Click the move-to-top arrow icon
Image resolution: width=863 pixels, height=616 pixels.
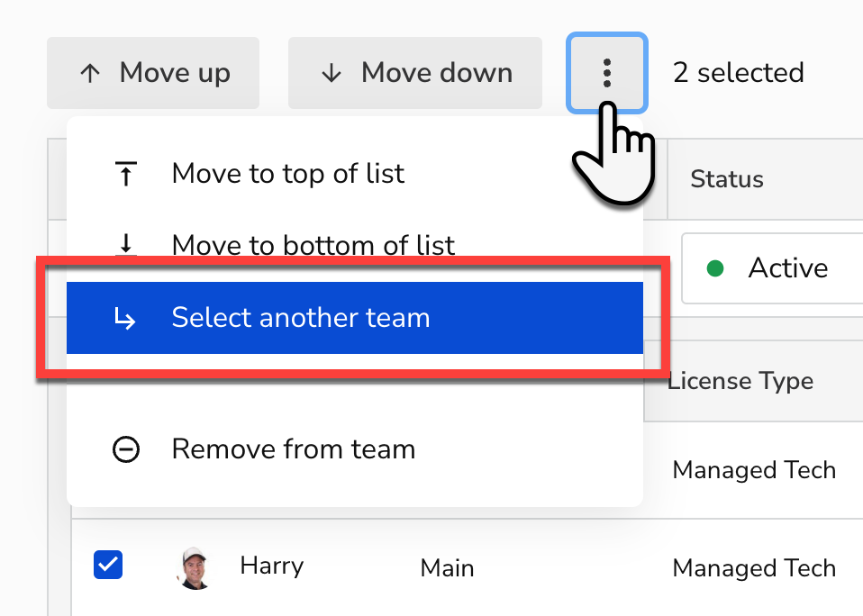coord(126,174)
